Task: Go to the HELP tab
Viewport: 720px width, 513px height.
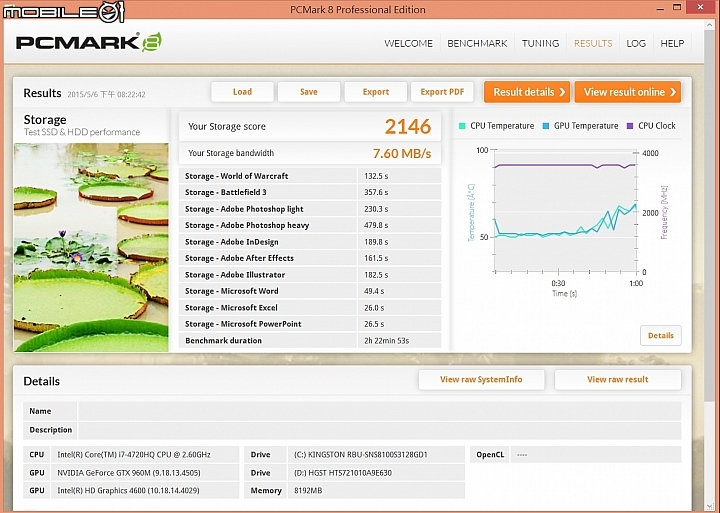Action: coord(672,43)
